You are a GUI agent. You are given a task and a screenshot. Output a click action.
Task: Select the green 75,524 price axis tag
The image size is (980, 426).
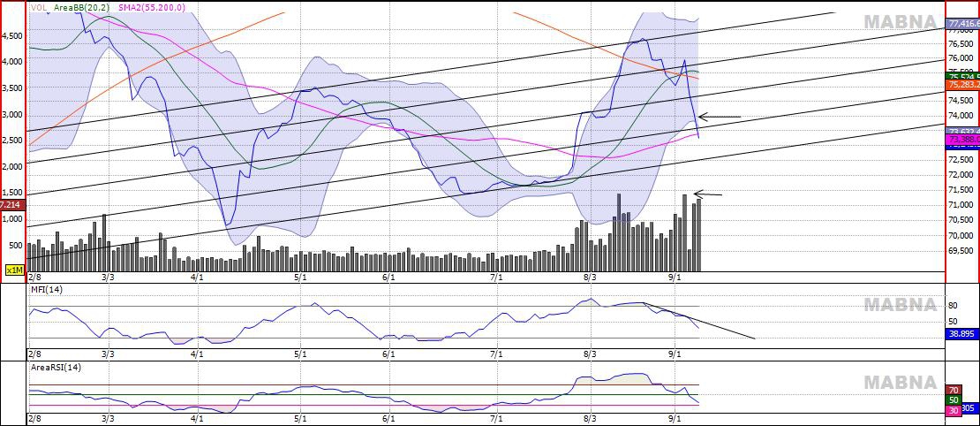point(962,77)
